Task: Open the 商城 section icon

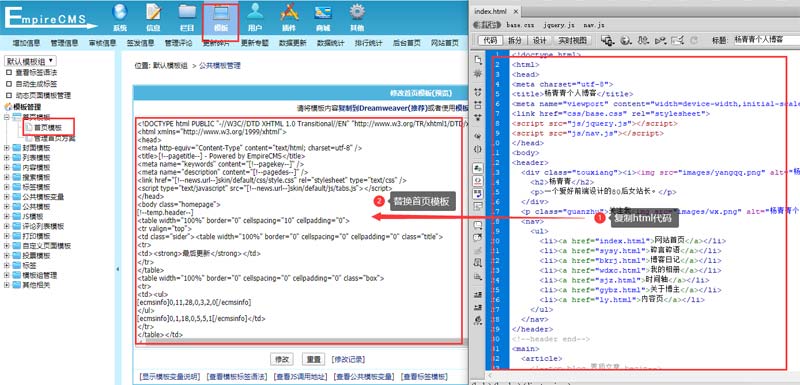Action: point(322,17)
